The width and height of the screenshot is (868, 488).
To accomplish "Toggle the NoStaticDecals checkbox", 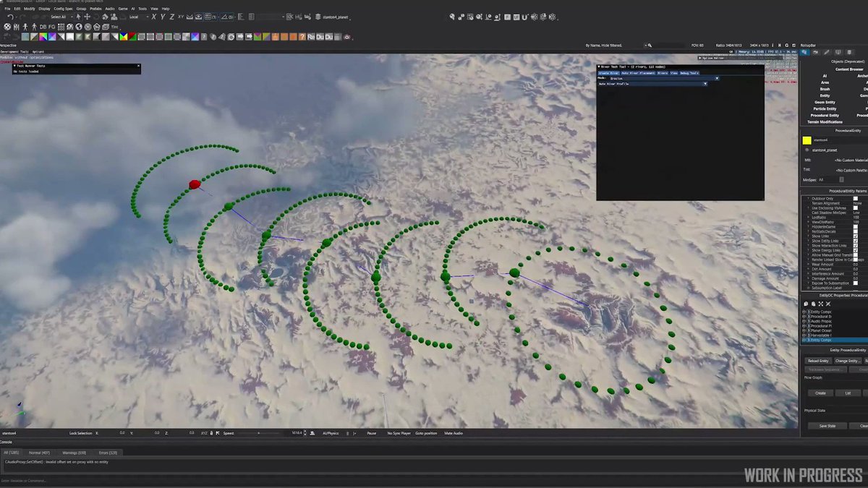I will 856,231.
